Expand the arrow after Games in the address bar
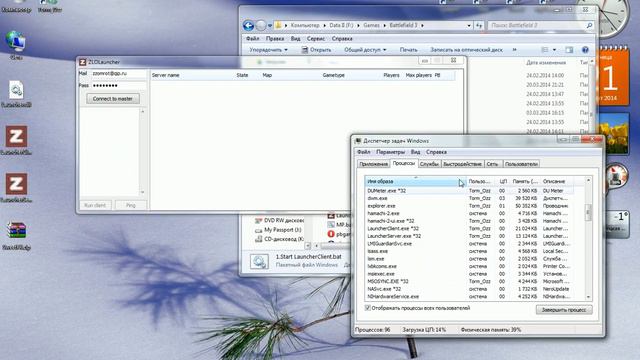The image size is (640, 360). (x=384, y=25)
